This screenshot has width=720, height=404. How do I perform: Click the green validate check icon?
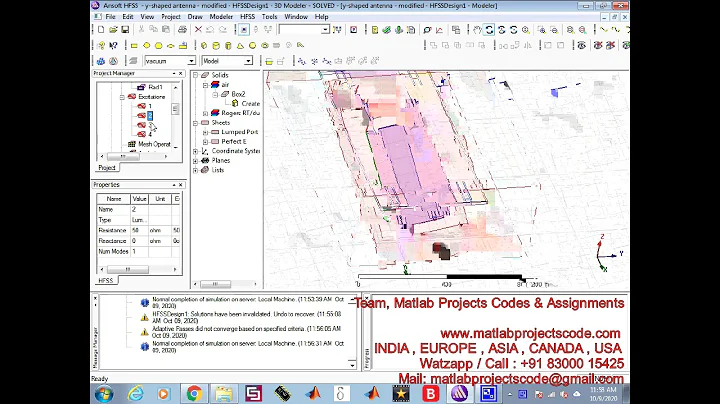[x=387, y=30]
